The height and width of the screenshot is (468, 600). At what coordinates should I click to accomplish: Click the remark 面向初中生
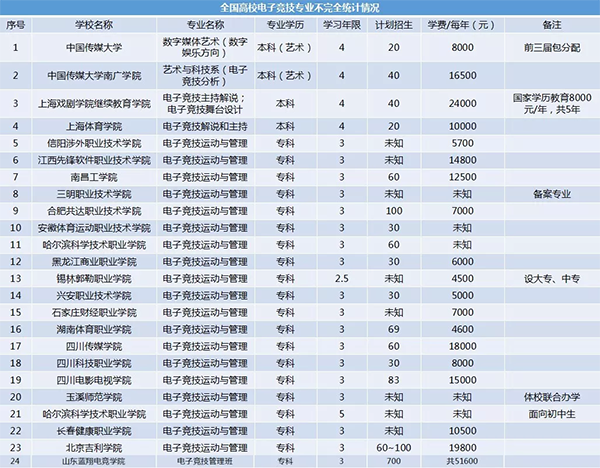[552, 414]
